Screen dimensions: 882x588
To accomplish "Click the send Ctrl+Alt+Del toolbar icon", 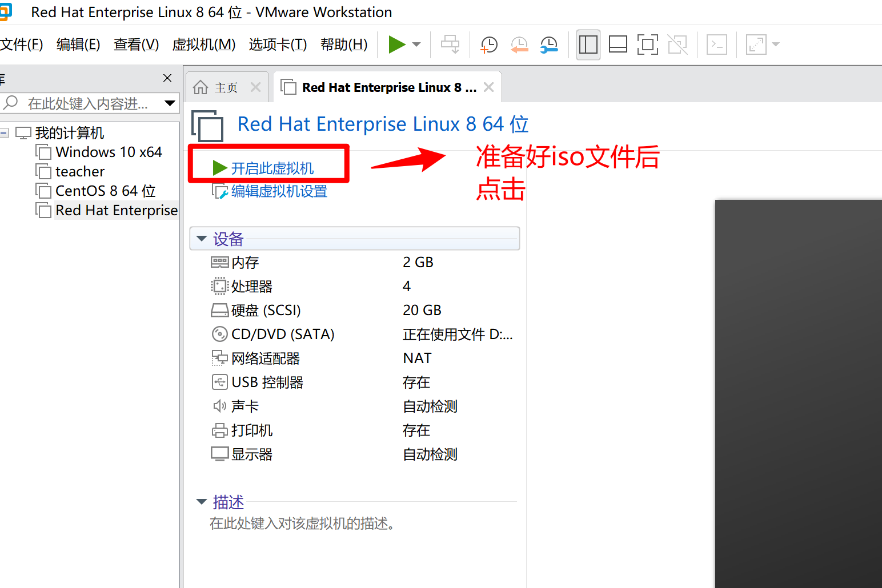I will 450,45.
